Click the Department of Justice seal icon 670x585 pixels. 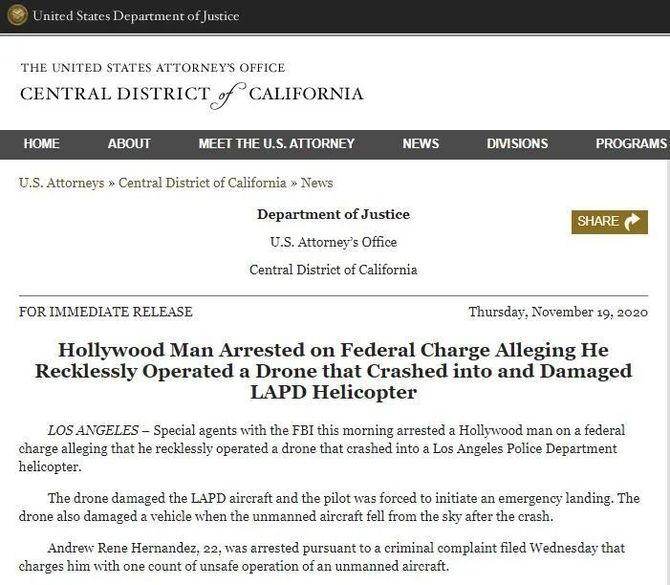click(x=18, y=16)
